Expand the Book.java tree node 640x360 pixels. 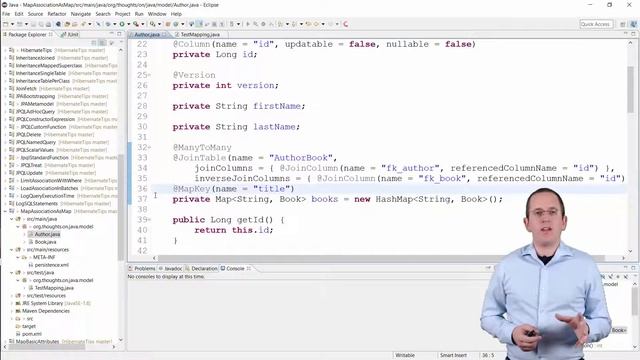(24, 242)
